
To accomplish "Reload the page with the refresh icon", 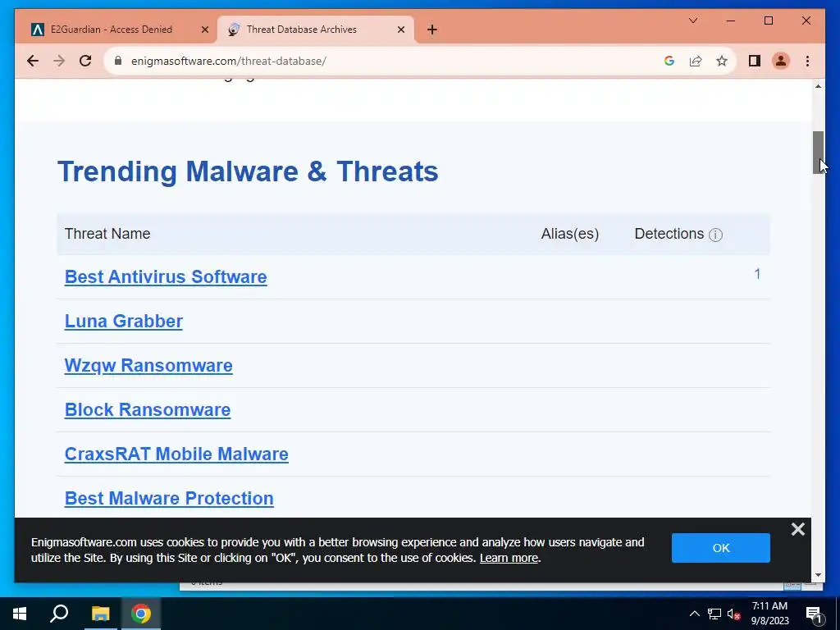I will click(85, 61).
